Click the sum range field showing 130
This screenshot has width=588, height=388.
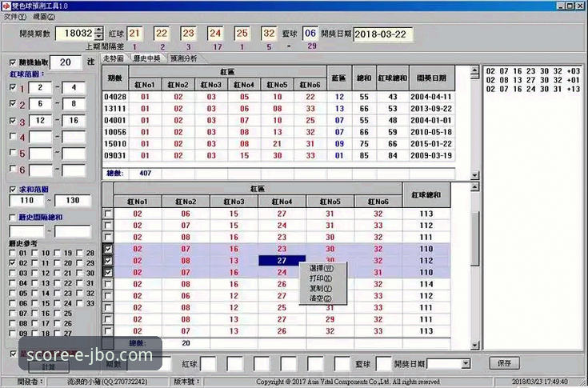73,201
